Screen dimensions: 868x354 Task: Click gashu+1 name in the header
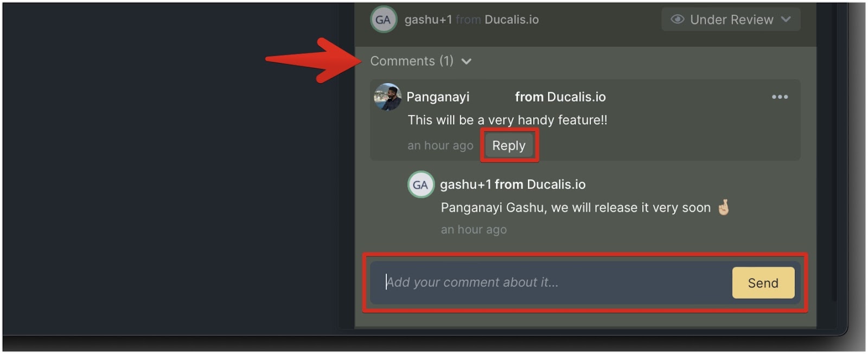point(428,20)
